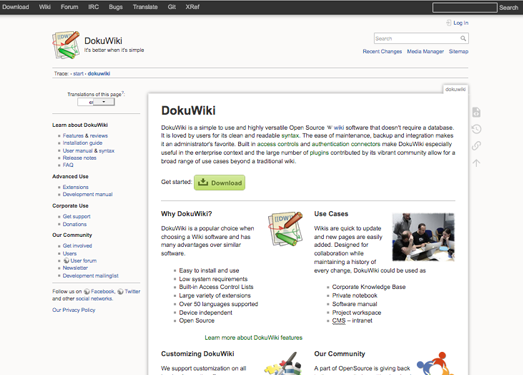Open syntax link in sidebar

coord(107,151)
